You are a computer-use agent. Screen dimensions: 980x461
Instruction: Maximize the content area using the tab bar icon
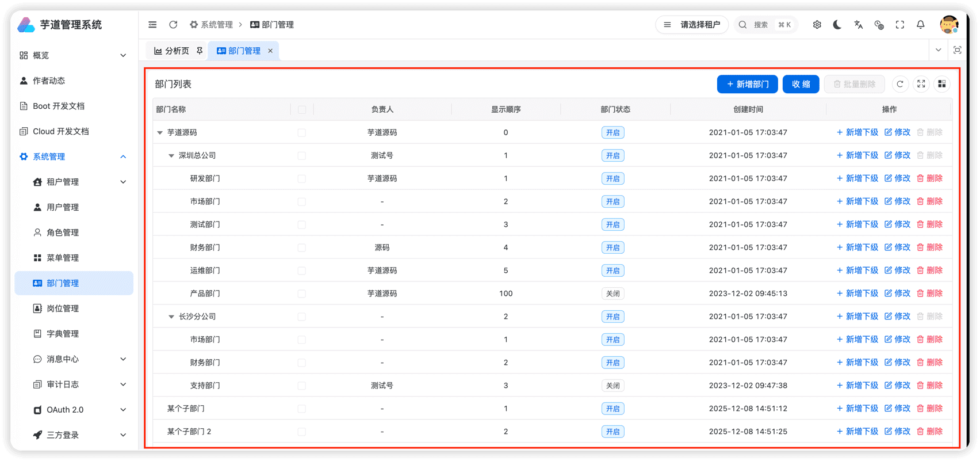pos(957,50)
